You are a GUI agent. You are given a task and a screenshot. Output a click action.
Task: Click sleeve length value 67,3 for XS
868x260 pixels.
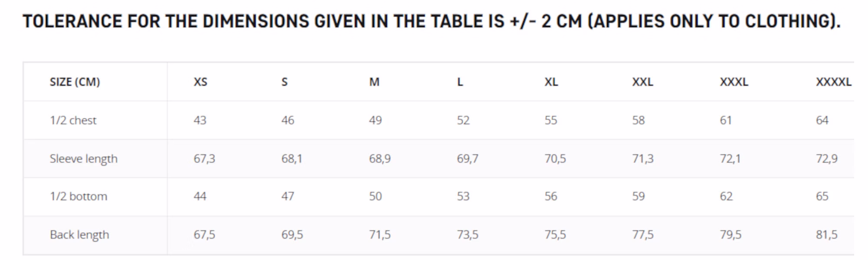click(204, 159)
